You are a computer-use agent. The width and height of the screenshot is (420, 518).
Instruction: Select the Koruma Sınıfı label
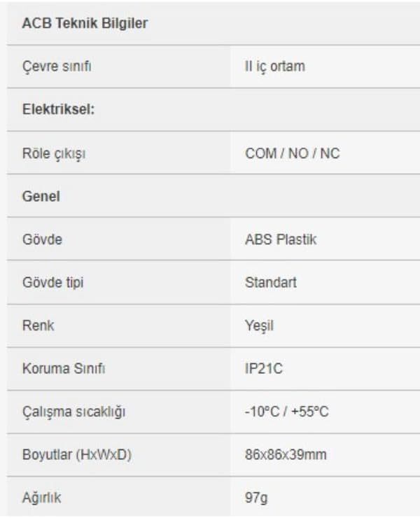(64, 368)
